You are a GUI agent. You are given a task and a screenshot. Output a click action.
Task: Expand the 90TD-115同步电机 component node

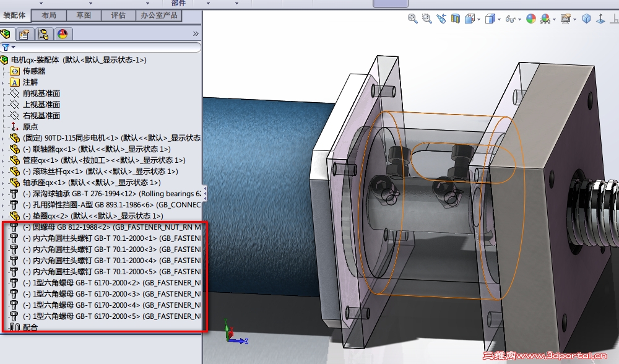[3, 138]
